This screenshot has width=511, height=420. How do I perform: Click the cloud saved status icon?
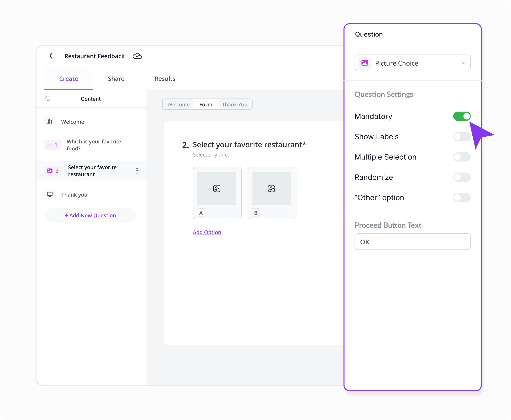click(137, 56)
